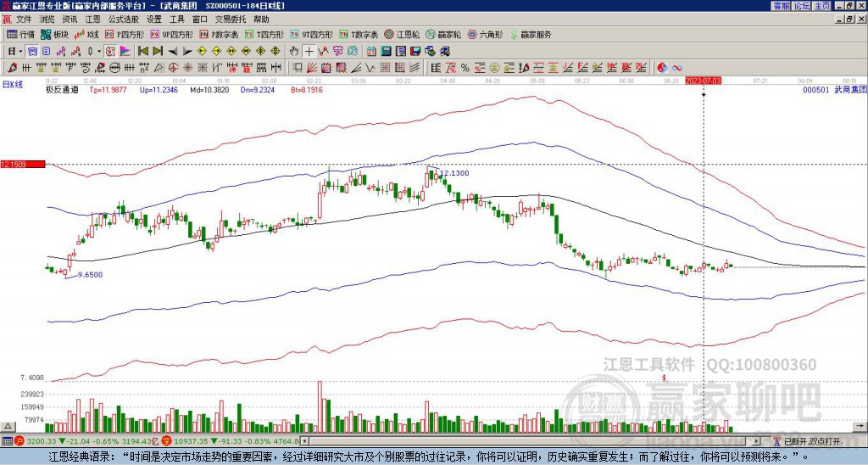Open the P四方形 tool
Image resolution: width=868 pixels, height=465 pixels.
(125, 34)
